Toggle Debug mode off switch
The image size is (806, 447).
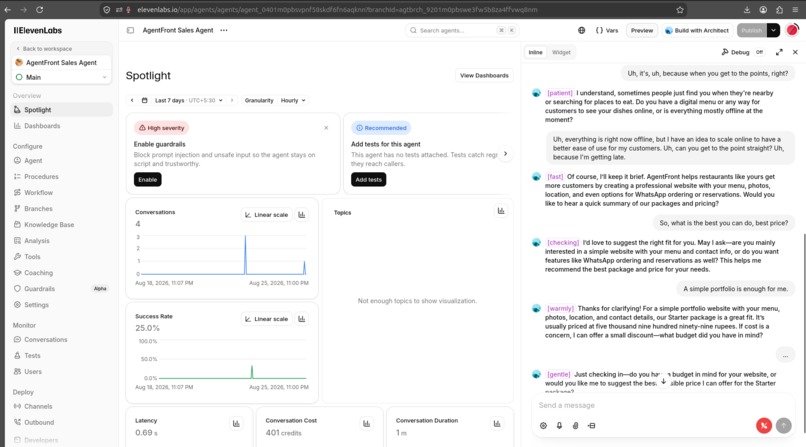pyautogui.click(x=759, y=52)
